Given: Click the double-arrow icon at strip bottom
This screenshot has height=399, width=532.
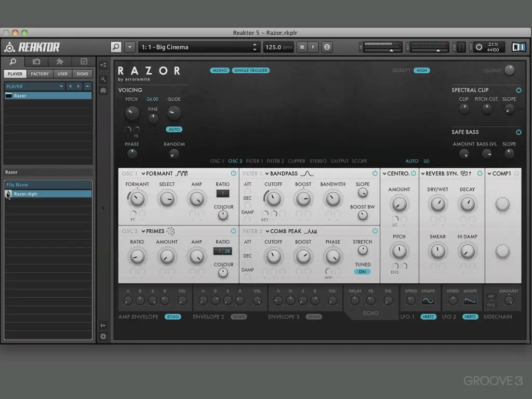Looking at the screenshot, I should tap(103, 325).
